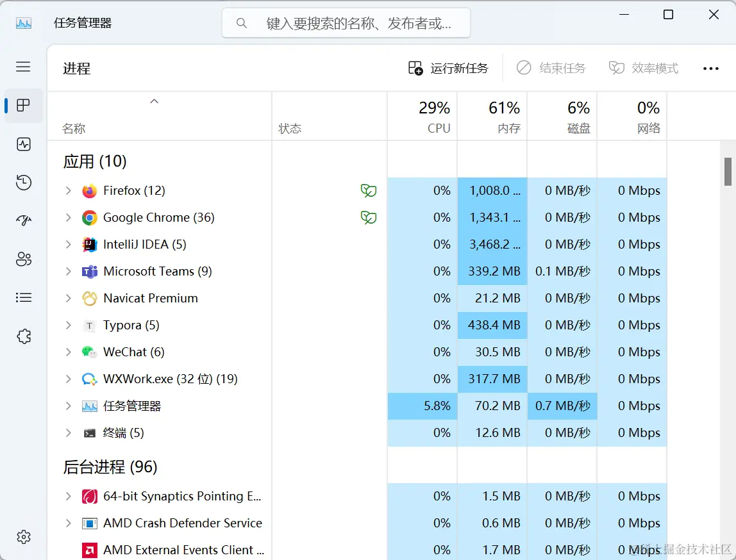This screenshot has width=736, height=560.
Task: Click the search magnifier icon
Action: pos(241,23)
